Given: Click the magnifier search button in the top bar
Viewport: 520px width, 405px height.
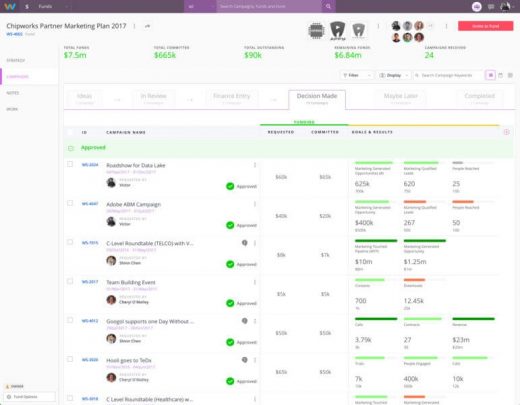Looking at the screenshot, I should (328, 6).
